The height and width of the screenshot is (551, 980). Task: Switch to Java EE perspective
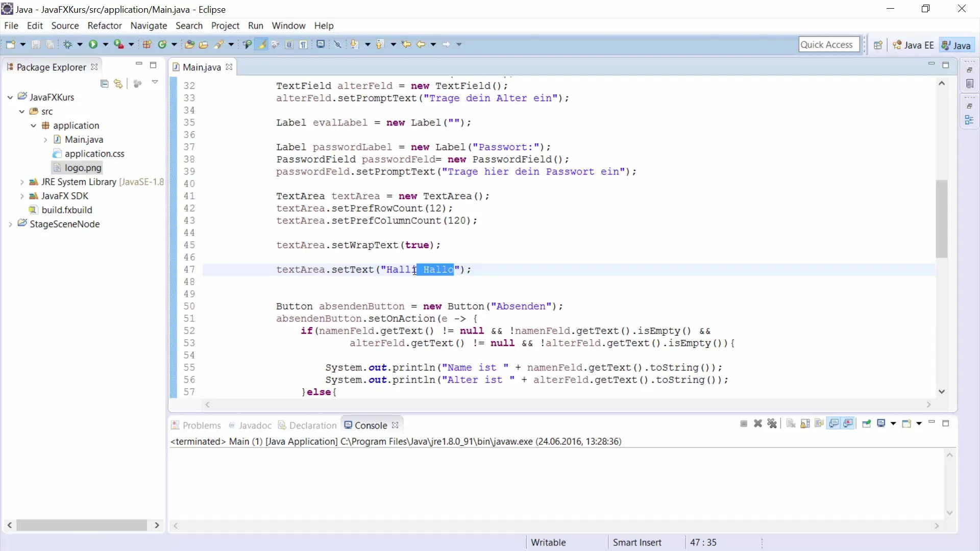click(x=913, y=45)
